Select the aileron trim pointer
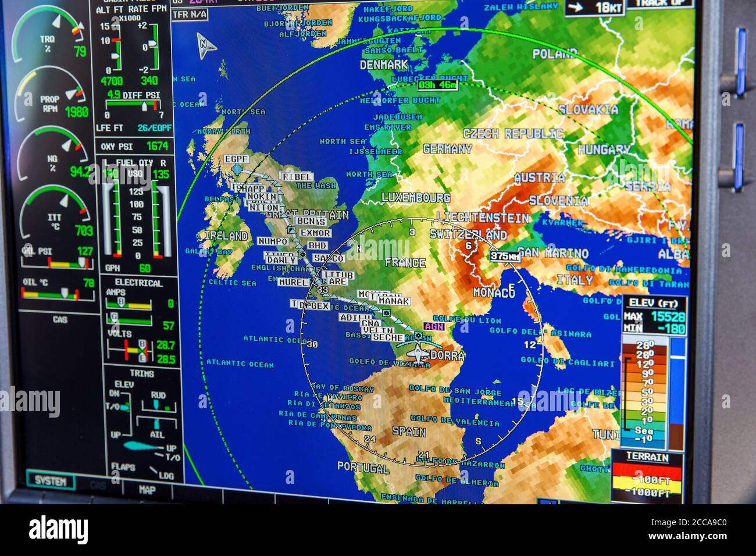756x556 pixels. [x=156, y=424]
